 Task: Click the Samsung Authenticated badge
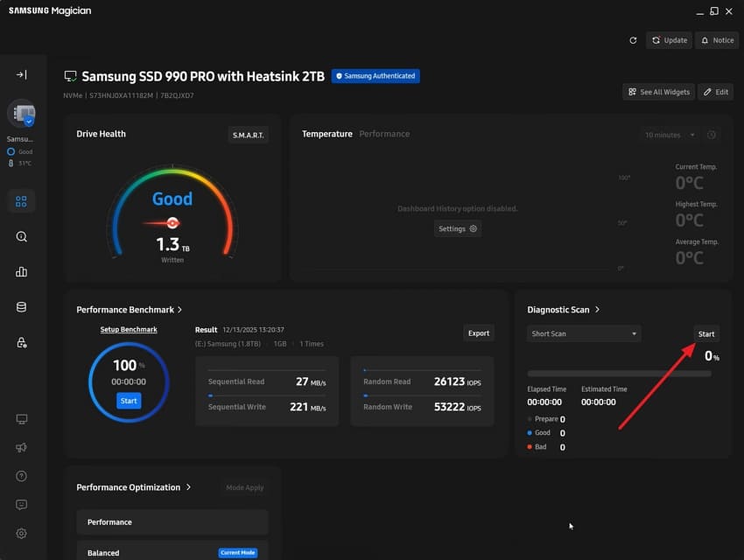[376, 76]
